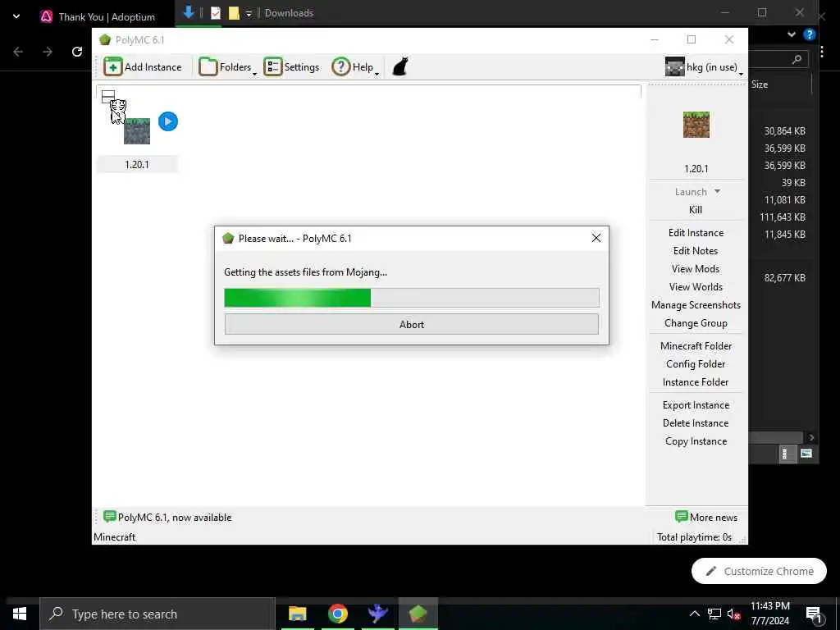Viewport: 840px width, 630px height.
Task: Collapse the instance group toggle box
Action: click(x=108, y=97)
